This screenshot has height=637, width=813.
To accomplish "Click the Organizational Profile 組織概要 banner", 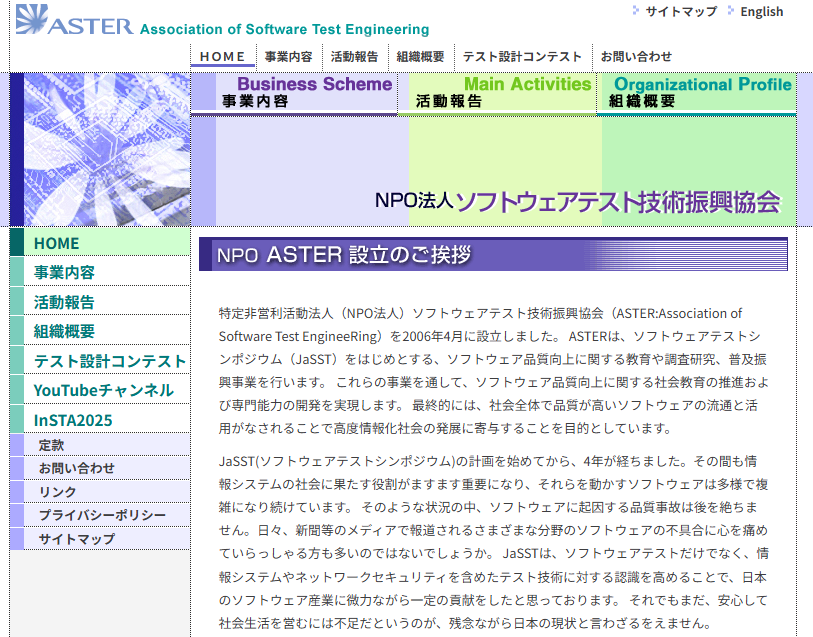I will pos(696,93).
